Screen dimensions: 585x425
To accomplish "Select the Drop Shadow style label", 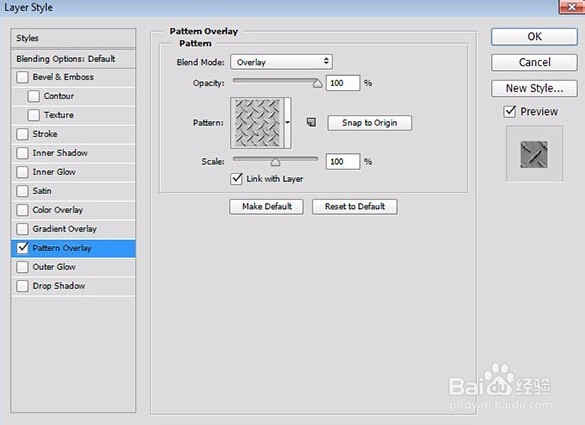I will pyautogui.click(x=59, y=286).
